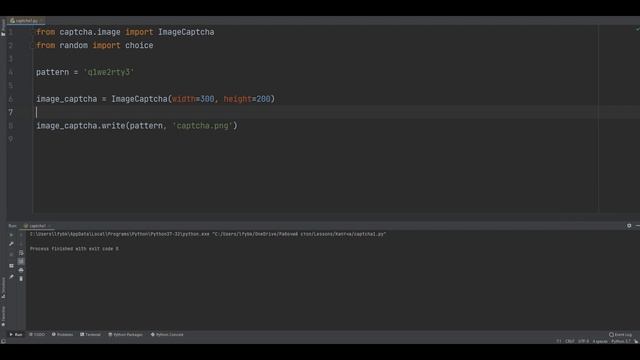Open the TODO tool window
This screenshot has width=640, height=360.
tap(37, 335)
